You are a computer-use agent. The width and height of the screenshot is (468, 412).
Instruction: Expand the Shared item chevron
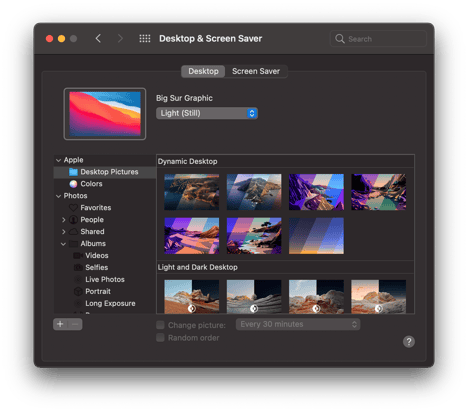coord(63,231)
